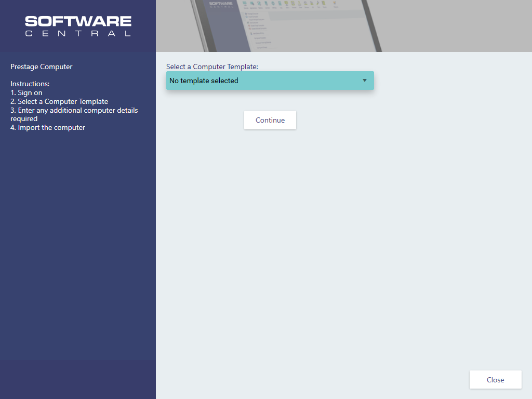Click the word "SOFTWARE" in the logo
This screenshot has height=399, width=532.
pos(78,21)
